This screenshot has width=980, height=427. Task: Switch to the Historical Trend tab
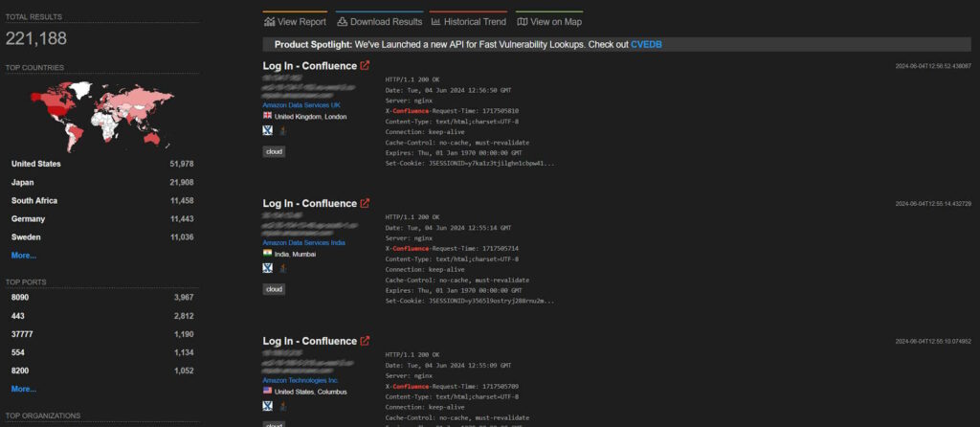[x=468, y=22]
